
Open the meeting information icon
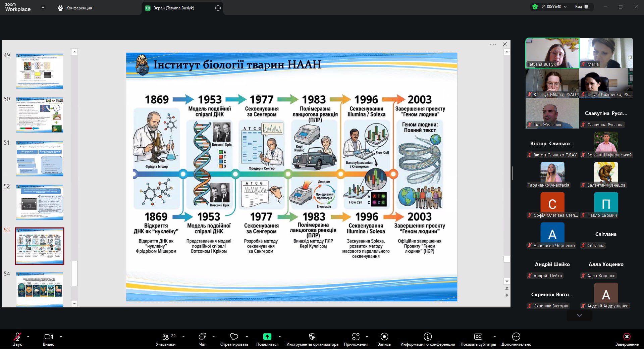coord(428,337)
